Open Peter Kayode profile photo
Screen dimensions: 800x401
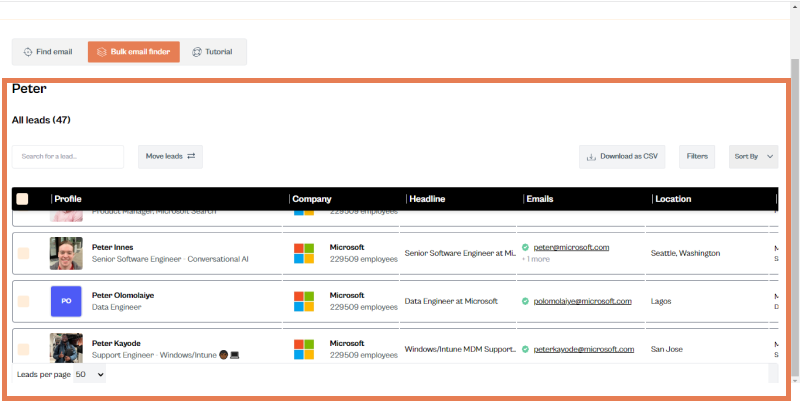coord(66,348)
